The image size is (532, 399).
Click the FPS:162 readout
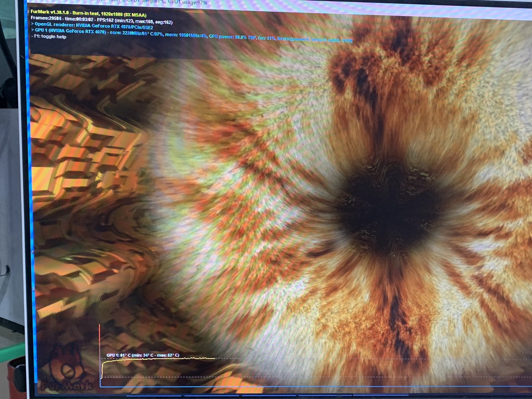105,20
